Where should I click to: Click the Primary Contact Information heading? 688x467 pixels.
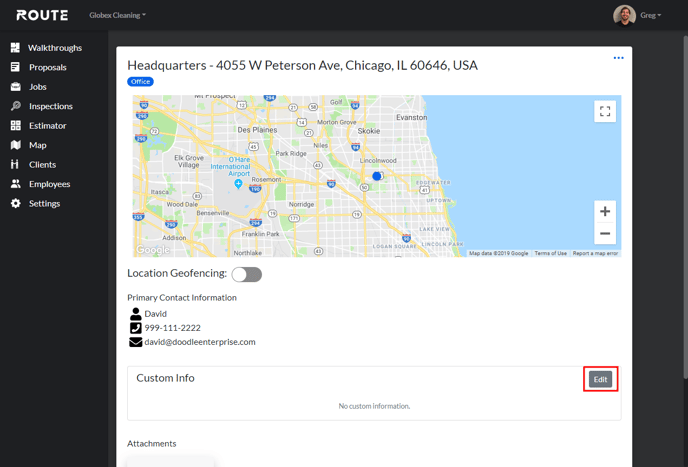coord(182,298)
